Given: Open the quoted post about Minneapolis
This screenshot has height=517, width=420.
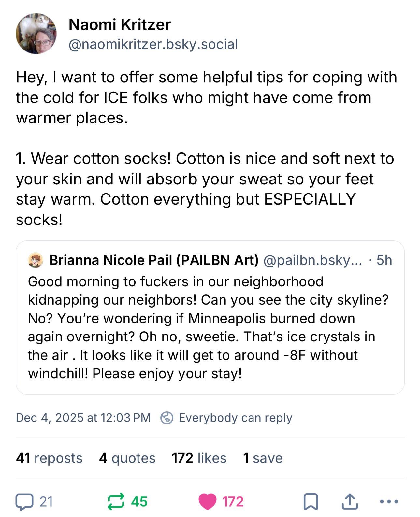Looking at the screenshot, I should coord(209,327).
